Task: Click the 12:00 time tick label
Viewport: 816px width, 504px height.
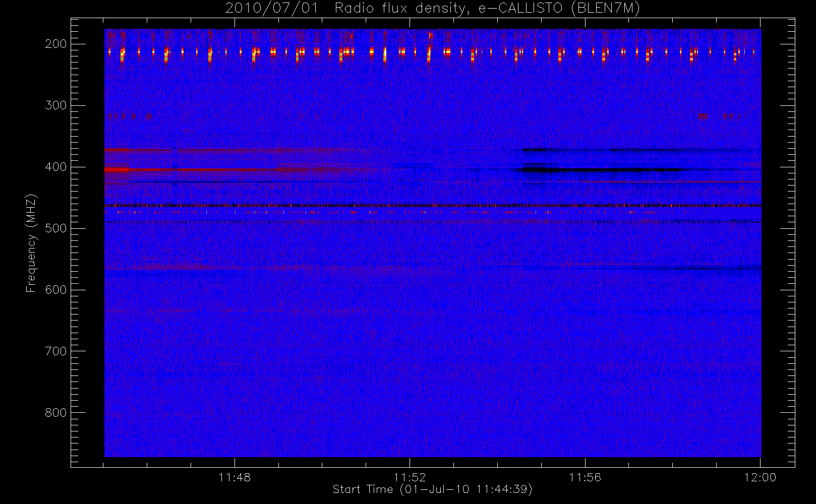Action: (x=761, y=477)
